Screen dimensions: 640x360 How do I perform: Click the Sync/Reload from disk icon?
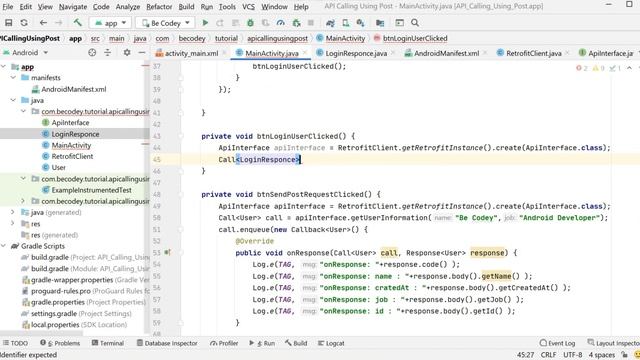click(x=24, y=23)
